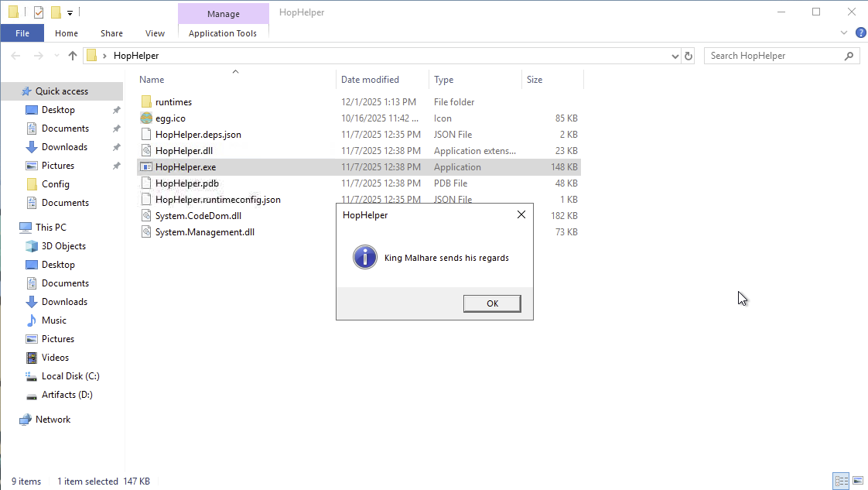Select the runtimes folder icon
The height and width of the screenshot is (490, 868).
[146, 102]
